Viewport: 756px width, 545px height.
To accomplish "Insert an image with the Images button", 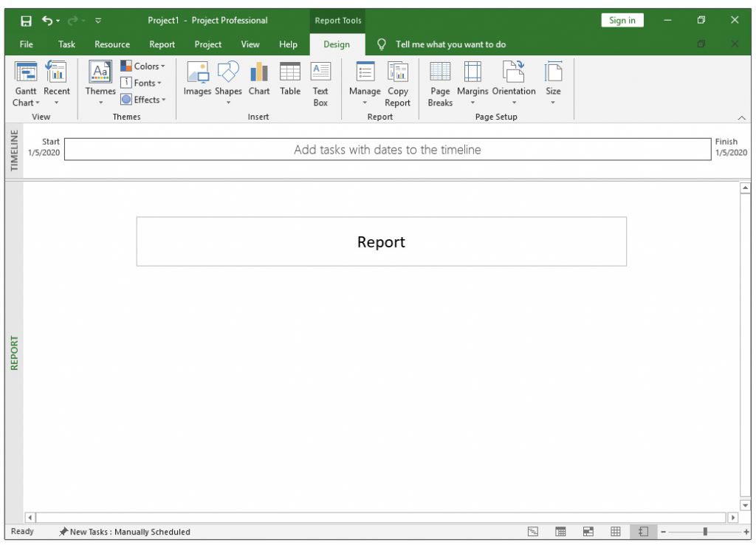I will [197, 79].
